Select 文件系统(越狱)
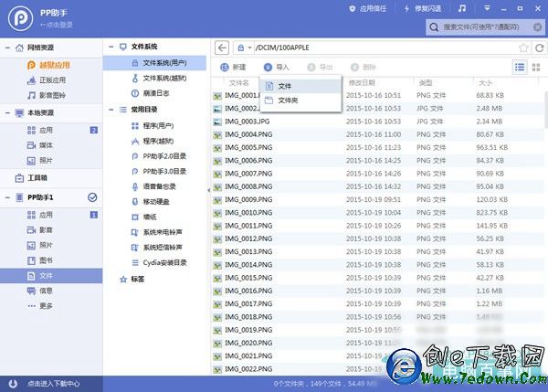 [159, 78]
